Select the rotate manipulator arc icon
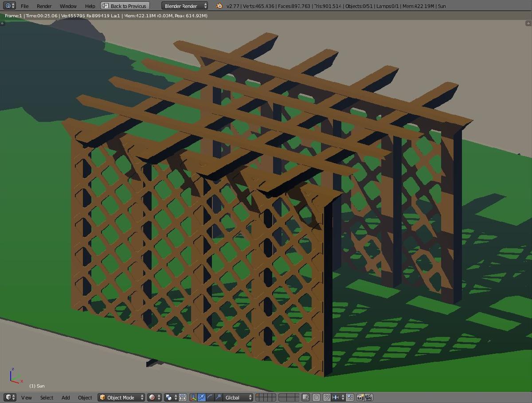The image size is (532, 403). click(x=210, y=398)
